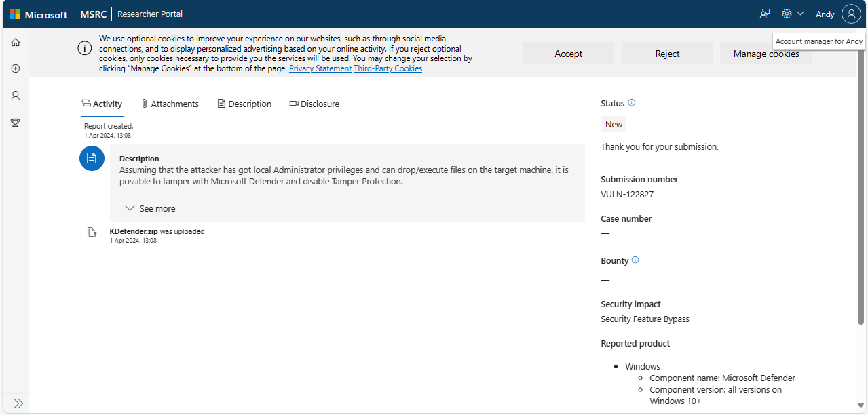Screen dimensions: 868x415
Task: Switch to the Attachments tab
Action: click(x=170, y=104)
